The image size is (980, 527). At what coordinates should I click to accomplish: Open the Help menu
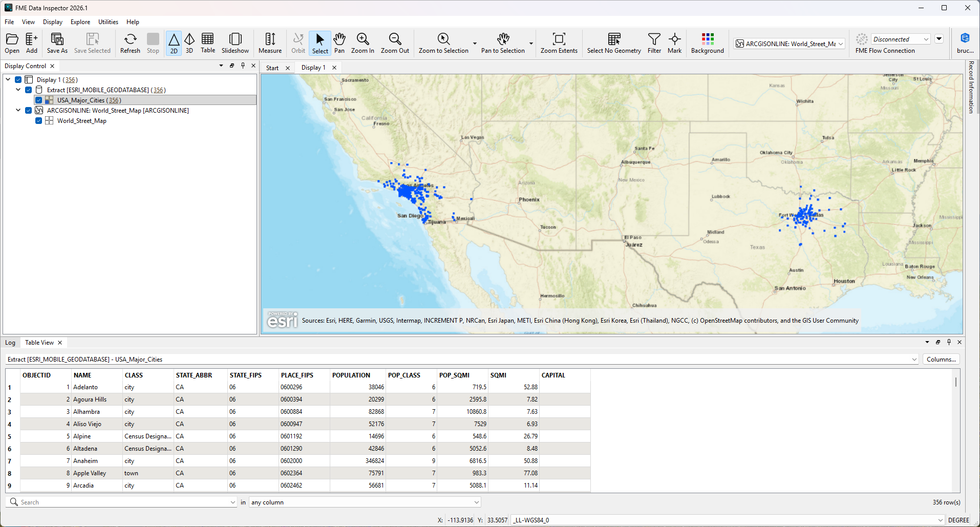[133, 22]
